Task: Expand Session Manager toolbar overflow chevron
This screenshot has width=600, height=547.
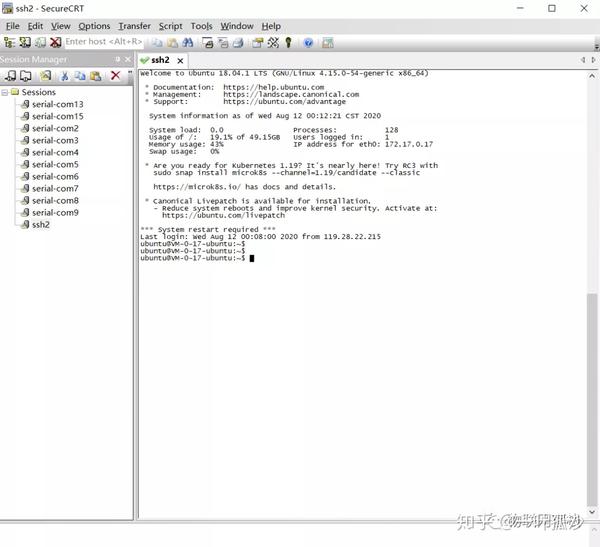Action: click(130, 72)
